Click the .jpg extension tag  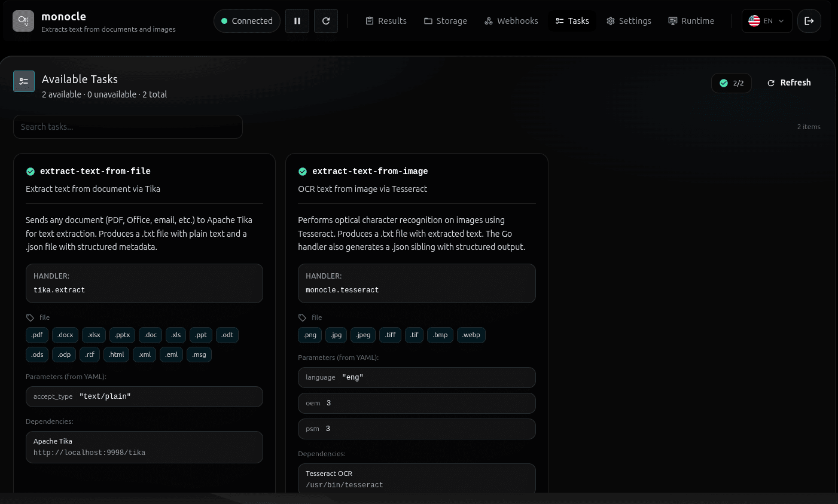coord(336,335)
